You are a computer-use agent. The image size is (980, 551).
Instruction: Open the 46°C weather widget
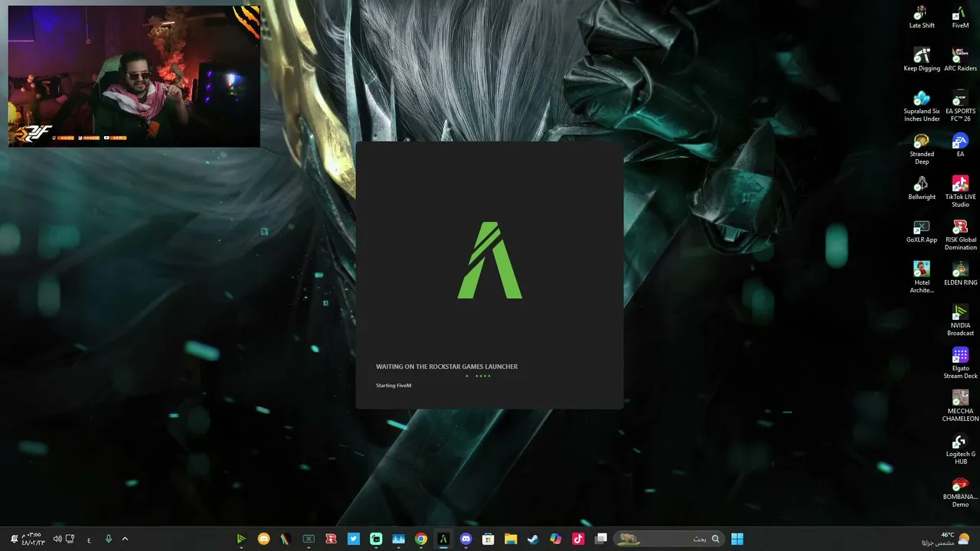click(946, 539)
